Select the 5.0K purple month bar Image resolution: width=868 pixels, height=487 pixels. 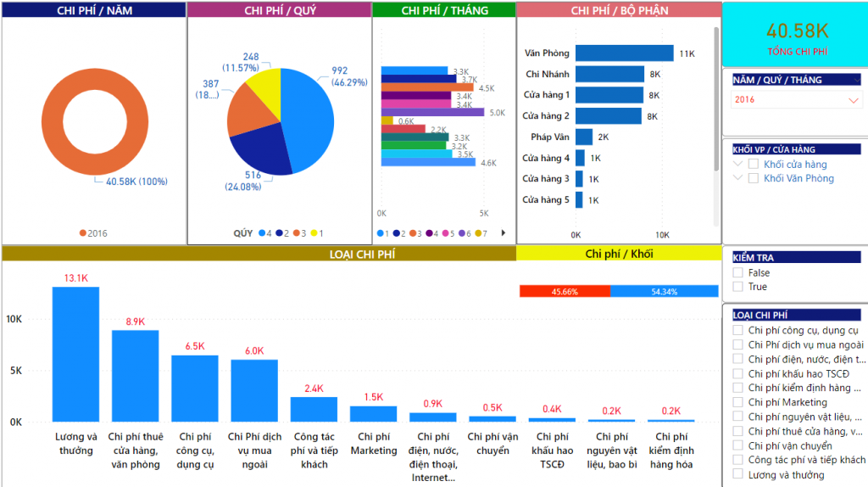[x=433, y=113]
